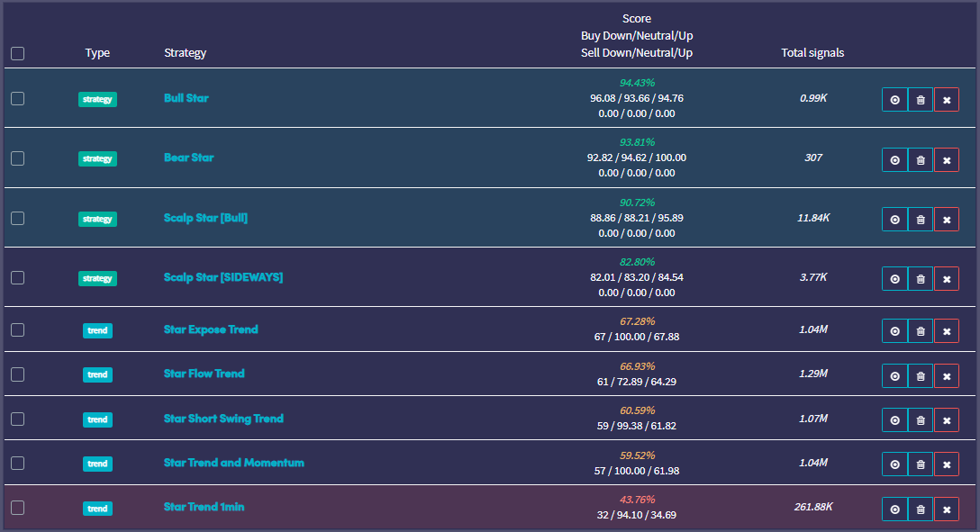This screenshot has width=980, height=532.
Task: Click the trash icon for Bear Star
Action: 921,160
